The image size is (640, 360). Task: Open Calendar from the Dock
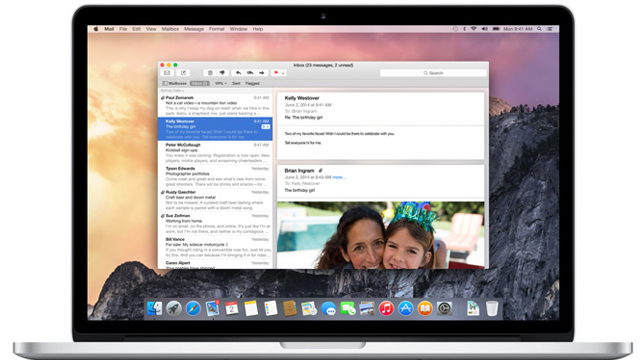click(x=232, y=309)
